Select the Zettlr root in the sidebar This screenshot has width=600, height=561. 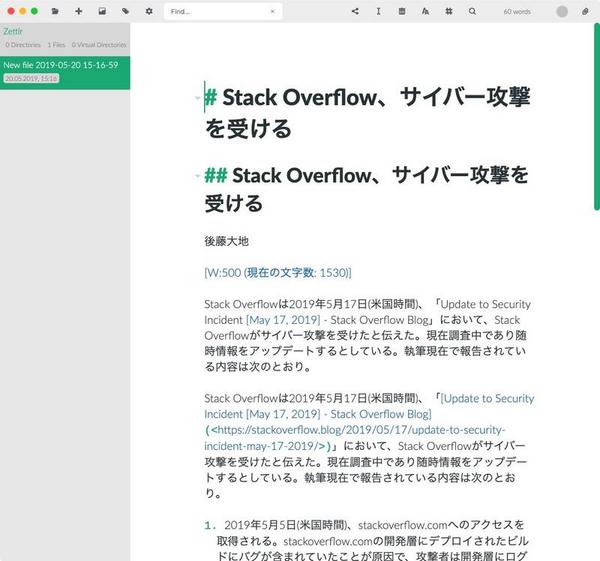[13, 31]
